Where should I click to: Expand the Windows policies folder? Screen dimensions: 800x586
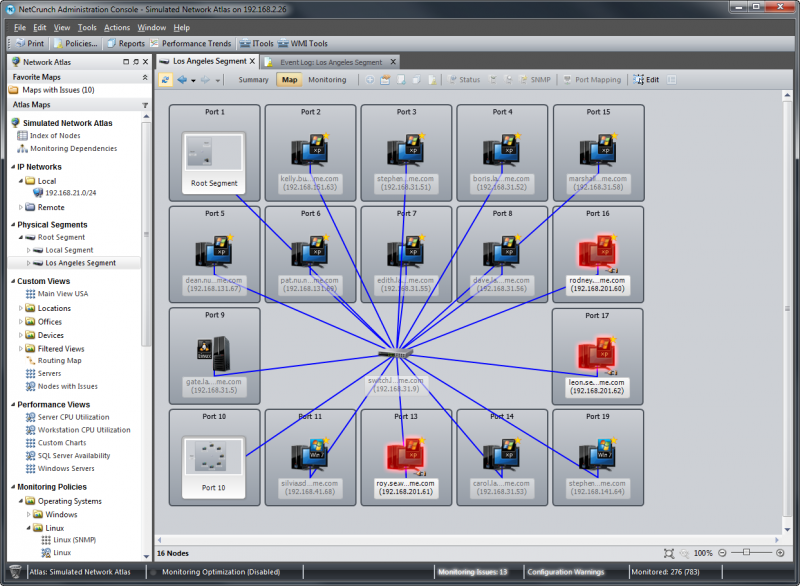pos(29,515)
